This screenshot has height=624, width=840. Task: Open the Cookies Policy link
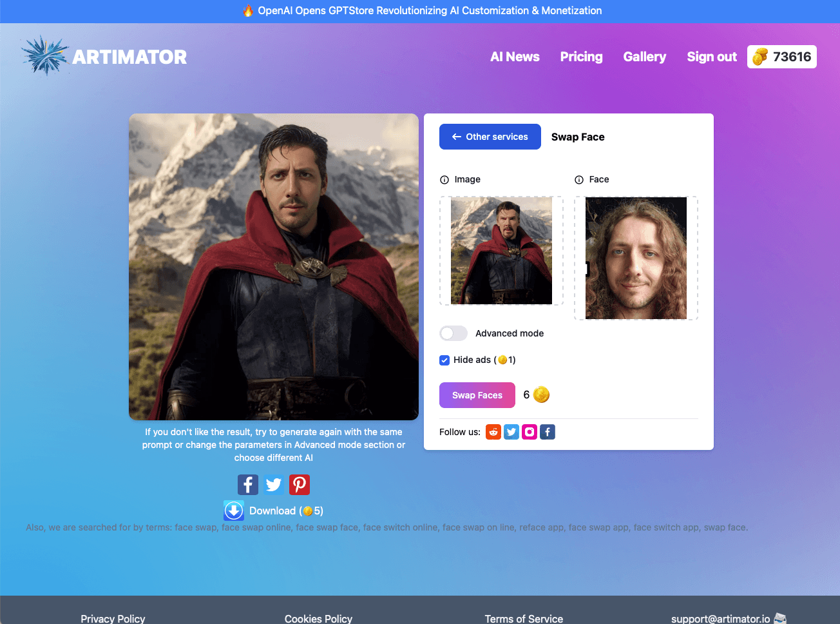[x=318, y=619]
